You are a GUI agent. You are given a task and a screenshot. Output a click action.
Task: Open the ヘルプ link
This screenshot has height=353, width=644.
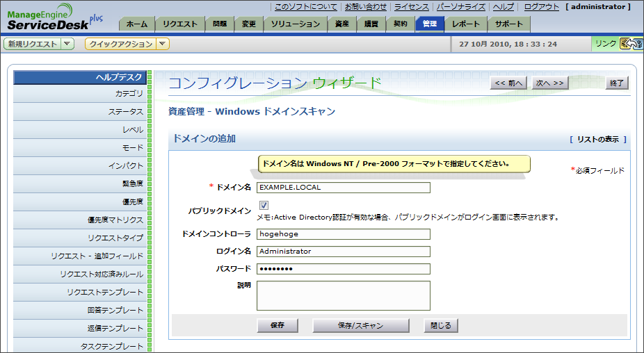(504, 6)
